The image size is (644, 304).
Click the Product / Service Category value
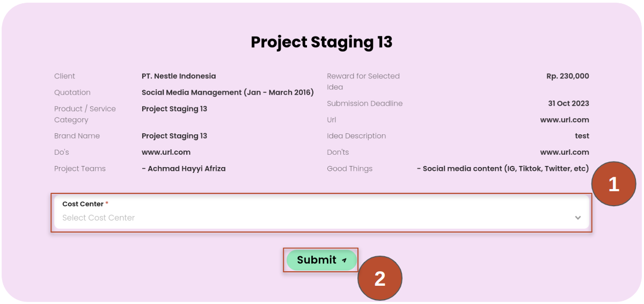(174, 108)
